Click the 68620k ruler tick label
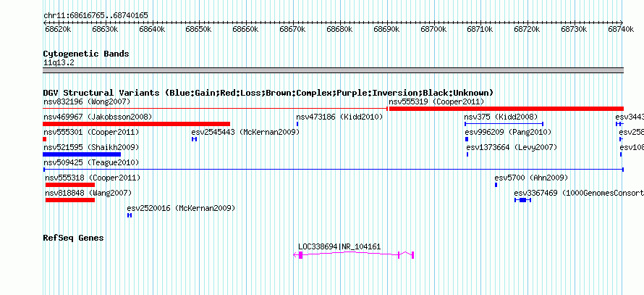Screen dimensions: 644x295 (58, 30)
